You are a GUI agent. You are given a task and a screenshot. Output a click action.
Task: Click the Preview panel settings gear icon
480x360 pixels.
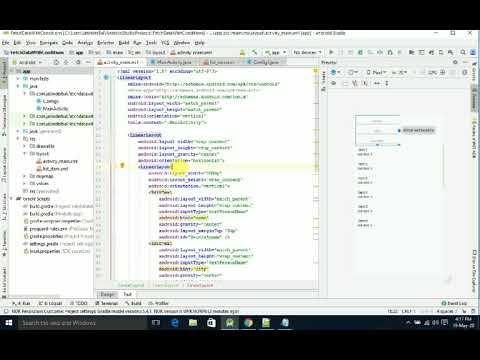(455, 62)
